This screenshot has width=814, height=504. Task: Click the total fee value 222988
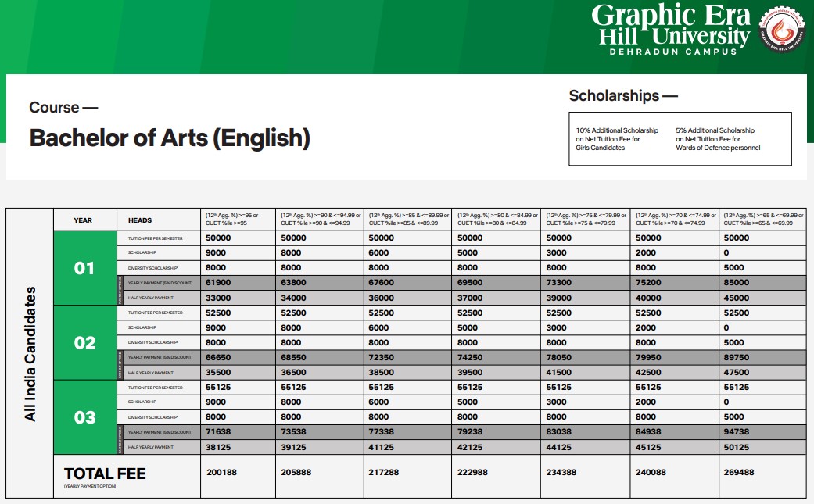tap(473, 472)
